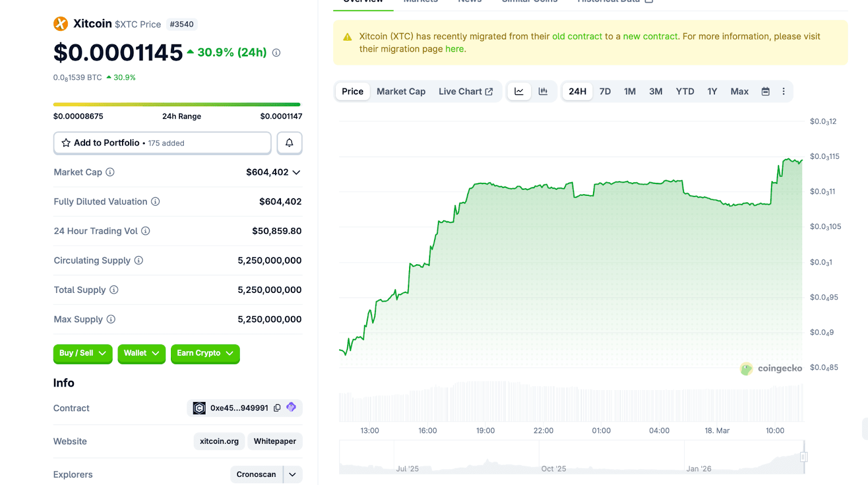The image size is (868, 485).
Task: Visit xitcoin.org website link
Action: coord(219,441)
